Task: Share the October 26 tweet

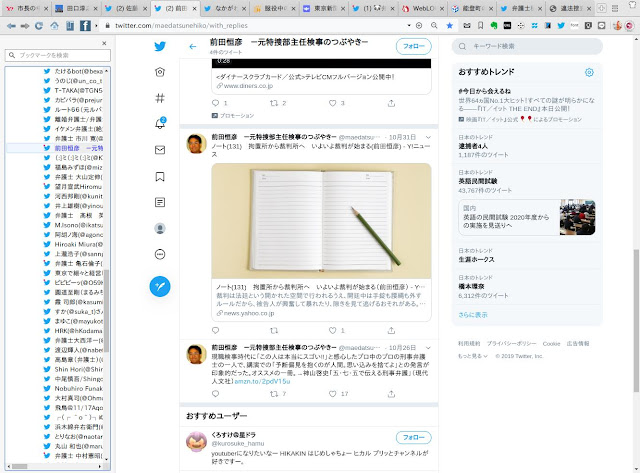Action: pyautogui.click(x=391, y=394)
